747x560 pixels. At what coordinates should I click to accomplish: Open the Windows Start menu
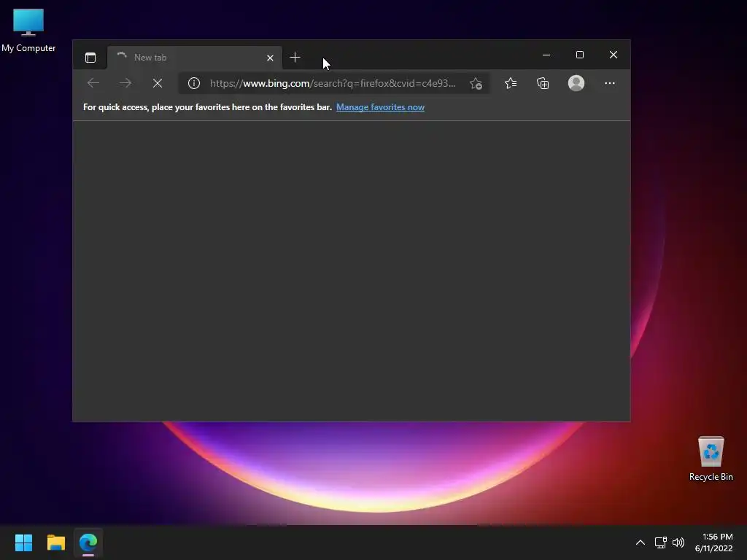coord(23,542)
